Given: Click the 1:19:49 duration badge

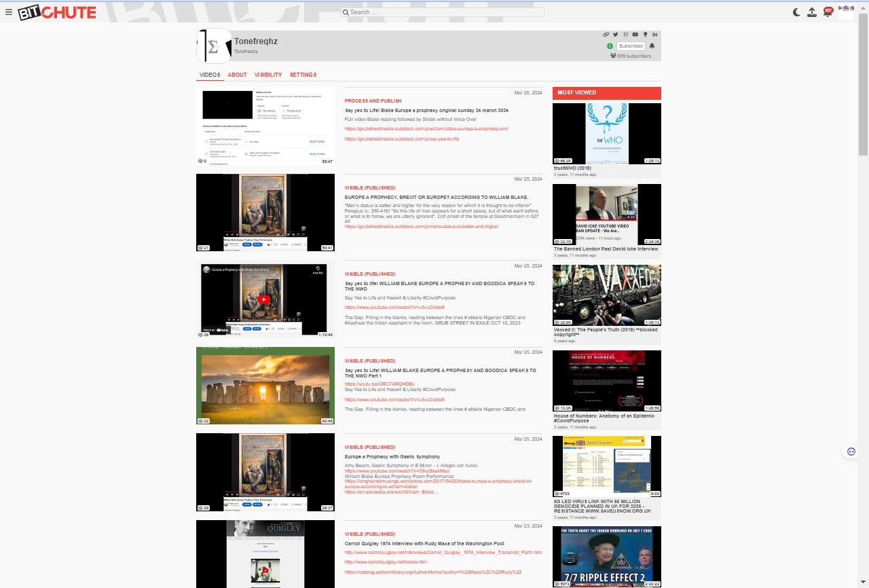Looking at the screenshot, I should pos(326,334).
